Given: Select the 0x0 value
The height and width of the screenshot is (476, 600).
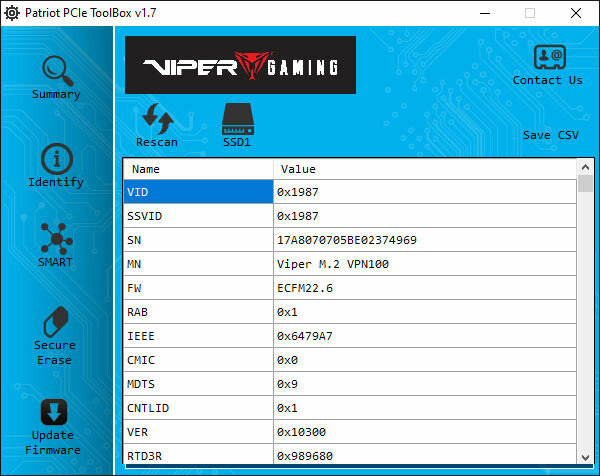Looking at the screenshot, I should click(x=425, y=360).
